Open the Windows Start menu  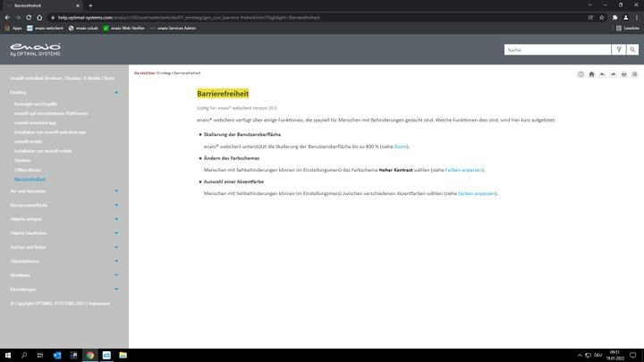click(8, 356)
